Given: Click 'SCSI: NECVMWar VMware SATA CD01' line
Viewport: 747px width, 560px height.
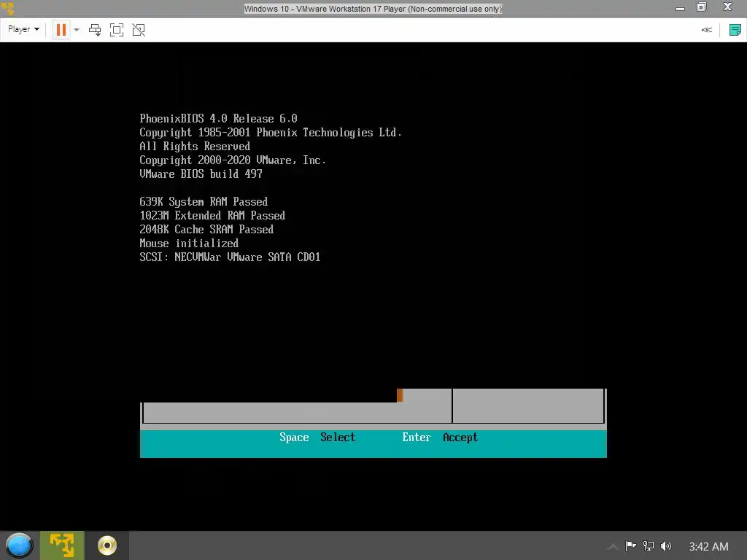Looking at the screenshot, I should (x=230, y=257).
